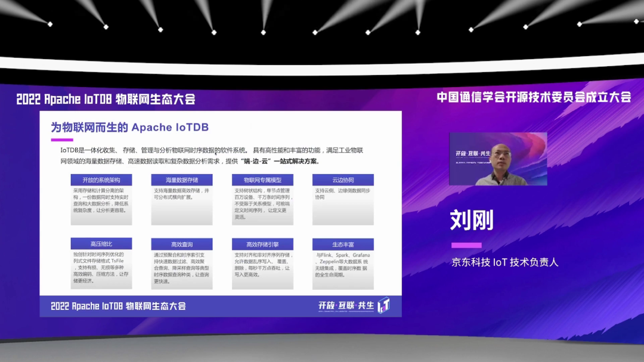This screenshot has width=644, height=362.
Task: Click description text under 生态丰富 mentioning Flink
Action: pyautogui.click(x=342, y=265)
